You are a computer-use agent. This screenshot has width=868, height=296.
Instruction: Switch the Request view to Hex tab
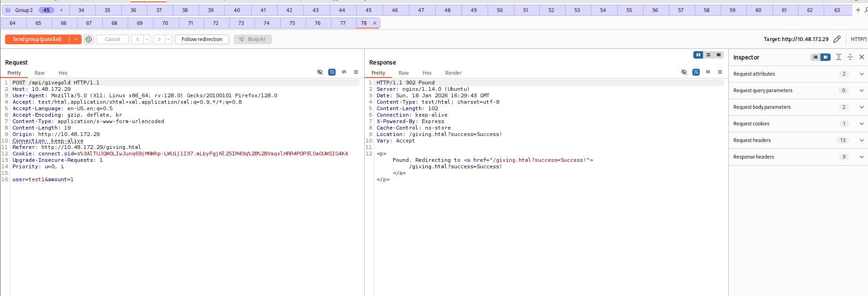point(63,73)
